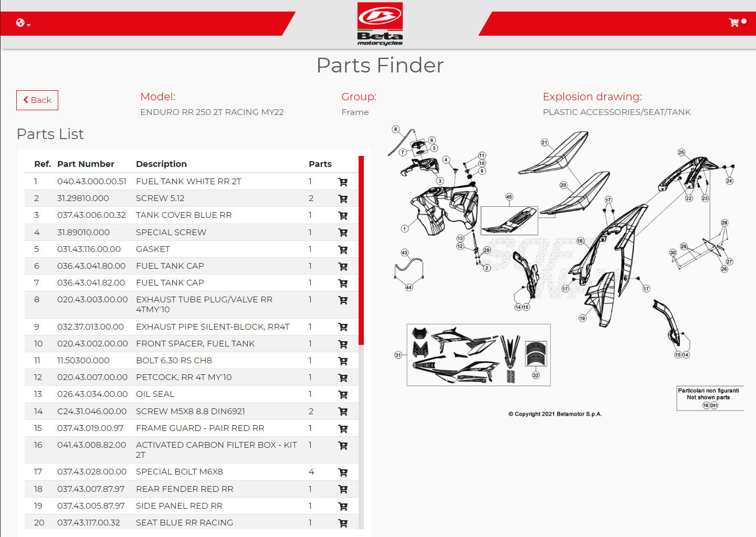Click the red parts list scrollbar thumb

[361, 250]
